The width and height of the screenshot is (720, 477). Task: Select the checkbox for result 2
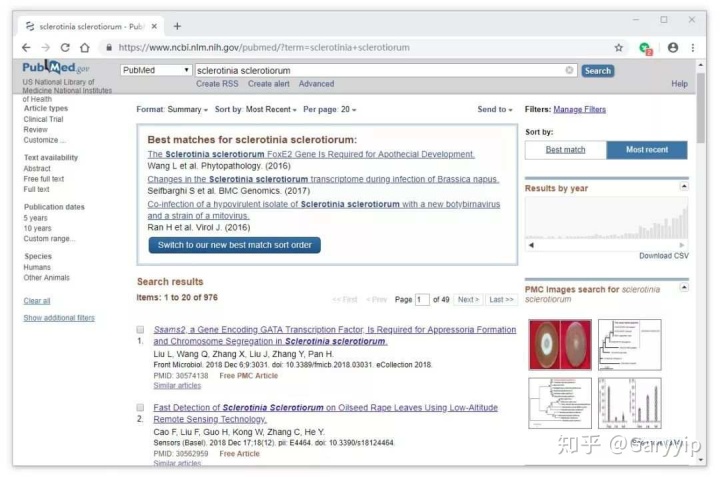click(x=140, y=408)
